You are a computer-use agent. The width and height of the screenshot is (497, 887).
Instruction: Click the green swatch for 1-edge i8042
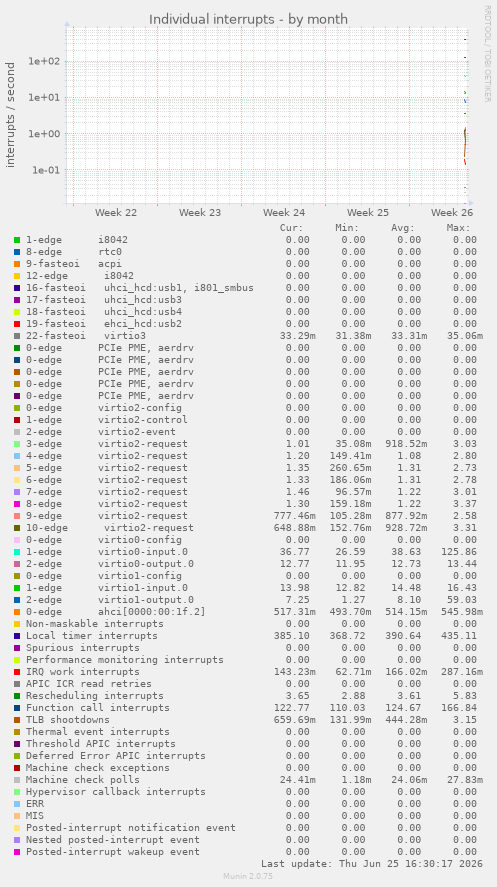tap(17, 240)
